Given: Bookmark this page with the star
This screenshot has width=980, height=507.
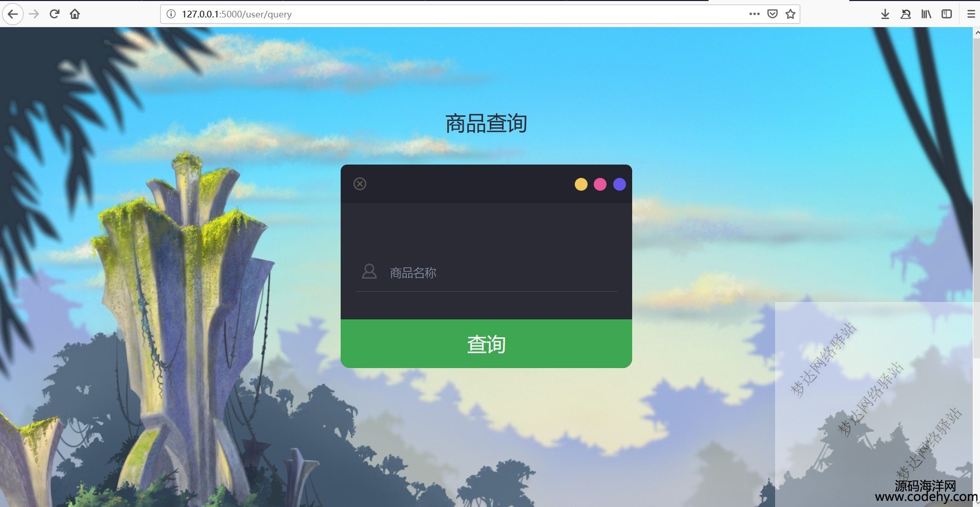Looking at the screenshot, I should click(x=790, y=14).
